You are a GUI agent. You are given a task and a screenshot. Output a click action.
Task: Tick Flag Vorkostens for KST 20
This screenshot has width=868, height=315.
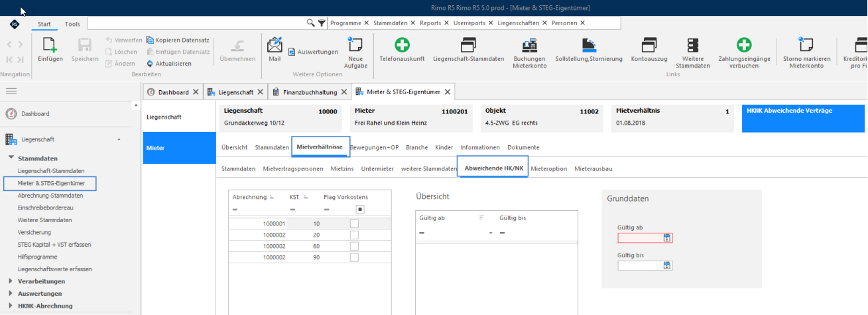coord(354,235)
